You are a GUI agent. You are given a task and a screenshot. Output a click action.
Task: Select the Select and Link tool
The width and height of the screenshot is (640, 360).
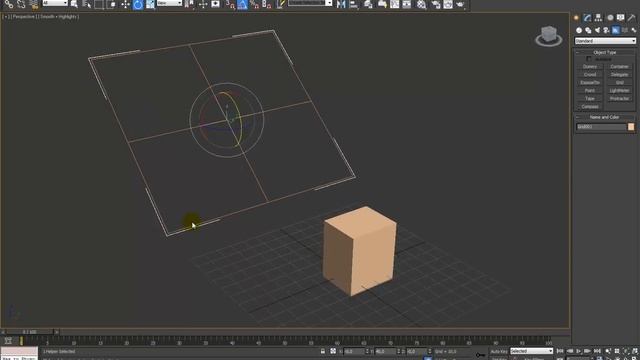(x=9, y=4)
